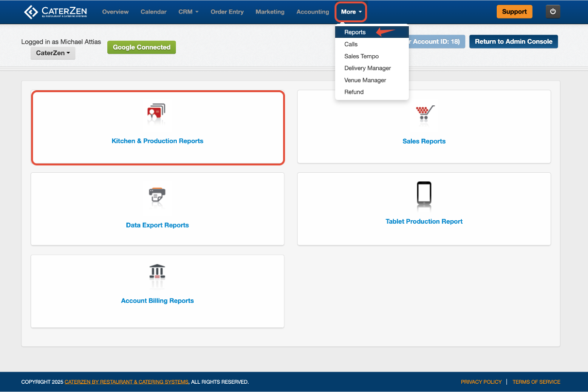Click the Terms of Service footer link
Image resolution: width=588 pixels, height=392 pixels.
click(x=537, y=382)
